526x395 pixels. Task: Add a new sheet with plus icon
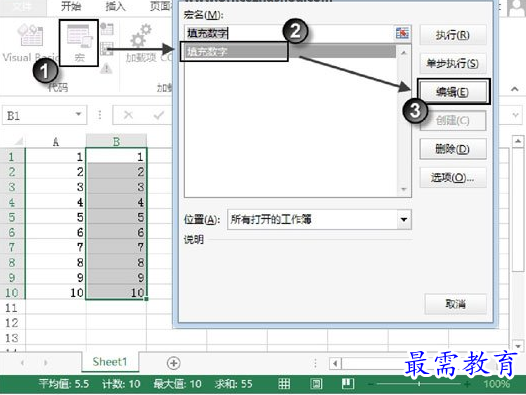tap(173, 363)
